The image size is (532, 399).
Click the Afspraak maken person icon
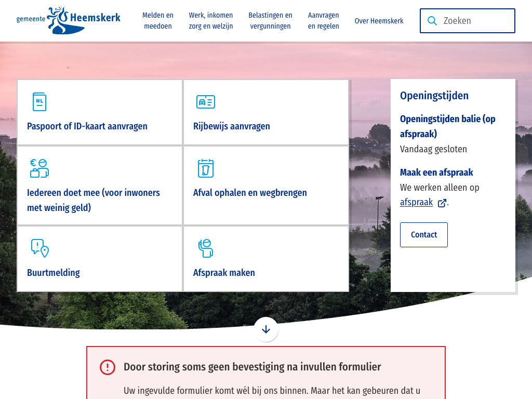pos(206,248)
